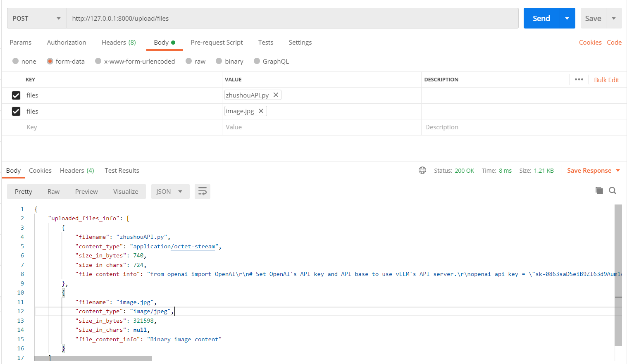Open the Code link
Image resolution: width=627 pixels, height=364 pixels.
pos(614,42)
